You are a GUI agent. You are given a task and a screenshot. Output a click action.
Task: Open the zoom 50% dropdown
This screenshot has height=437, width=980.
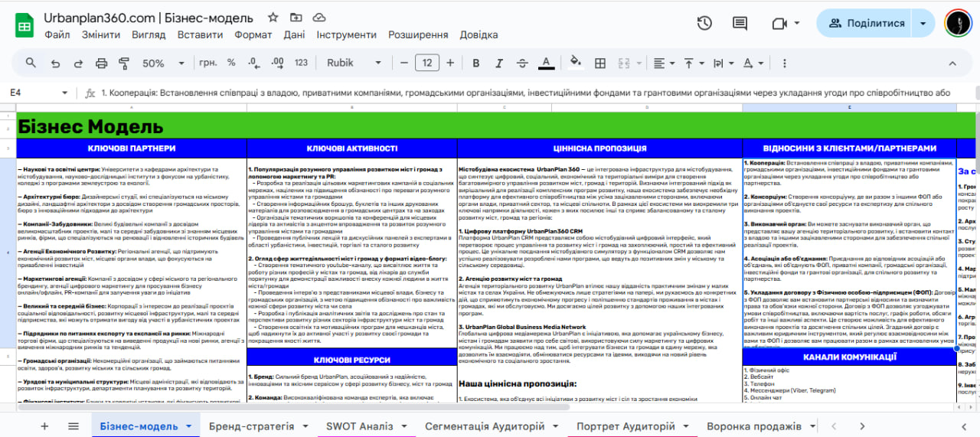(160, 64)
